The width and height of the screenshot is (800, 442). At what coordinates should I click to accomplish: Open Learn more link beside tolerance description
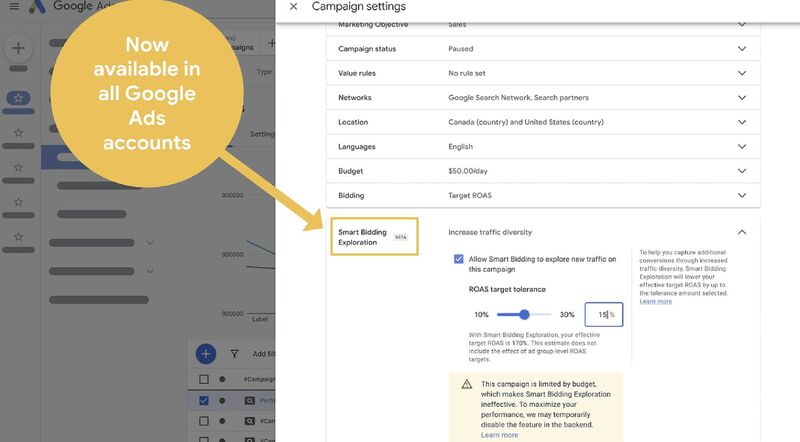(x=656, y=302)
